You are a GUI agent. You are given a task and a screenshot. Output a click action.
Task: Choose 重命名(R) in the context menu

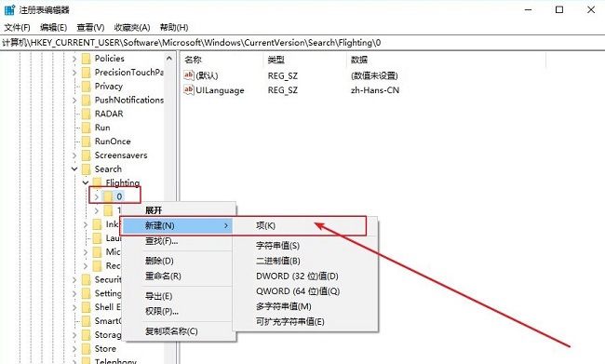tap(179, 276)
